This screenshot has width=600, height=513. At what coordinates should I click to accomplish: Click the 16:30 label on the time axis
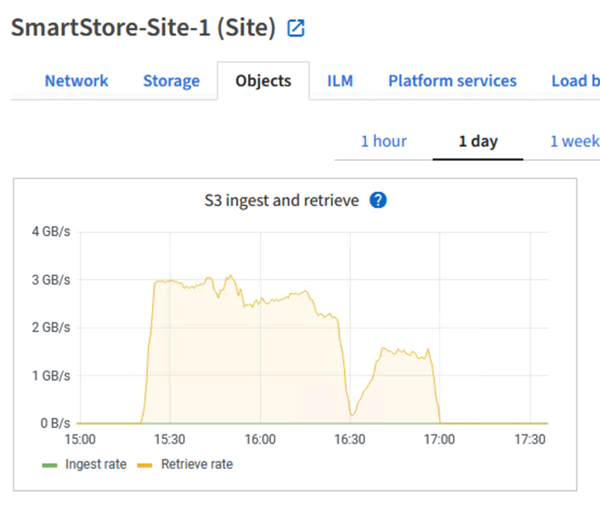(349, 439)
